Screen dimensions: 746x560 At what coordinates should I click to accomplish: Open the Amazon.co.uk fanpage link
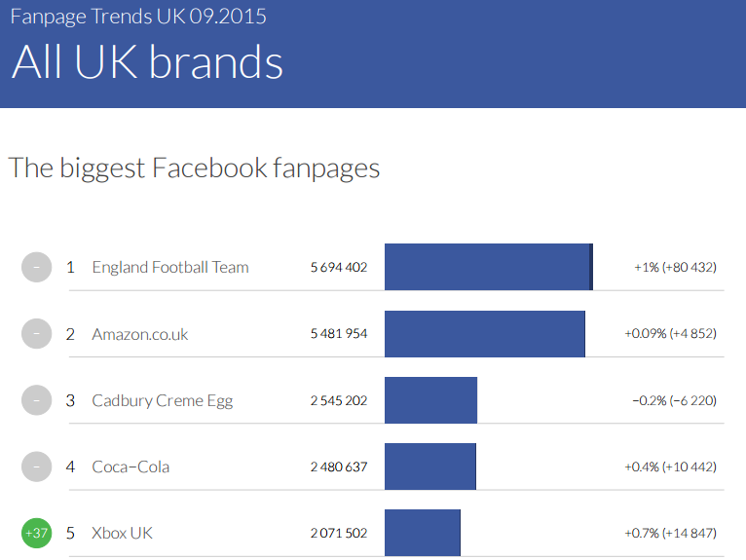click(x=140, y=334)
